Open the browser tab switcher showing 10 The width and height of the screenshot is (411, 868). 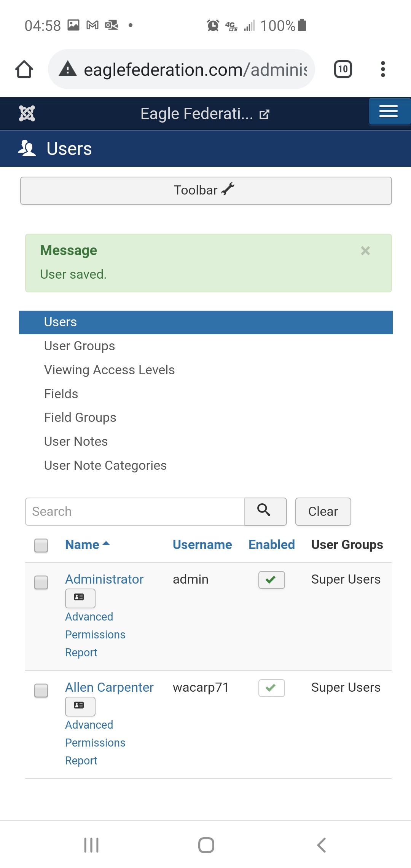click(343, 69)
